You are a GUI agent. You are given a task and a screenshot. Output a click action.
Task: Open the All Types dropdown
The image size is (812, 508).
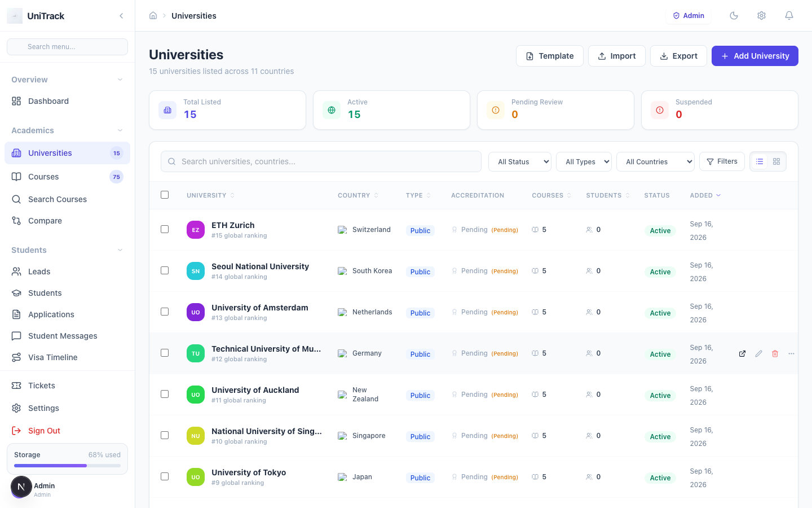[584, 161]
